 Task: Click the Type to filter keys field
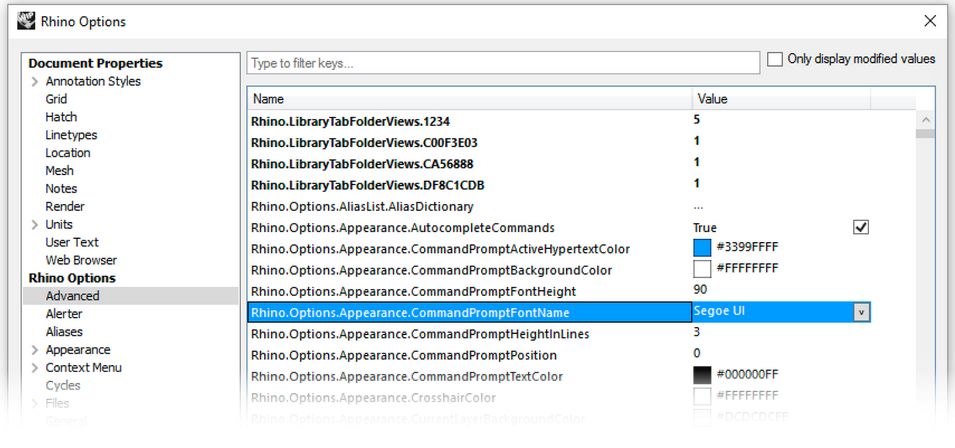(503, 63)
